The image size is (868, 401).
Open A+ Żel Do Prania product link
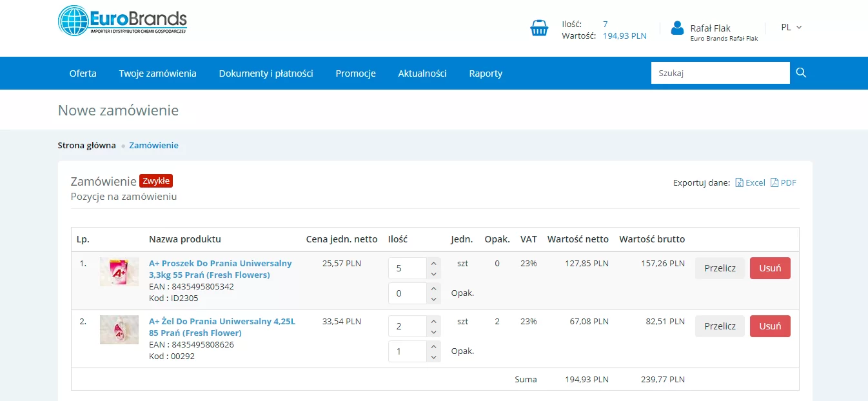point(222,327)
